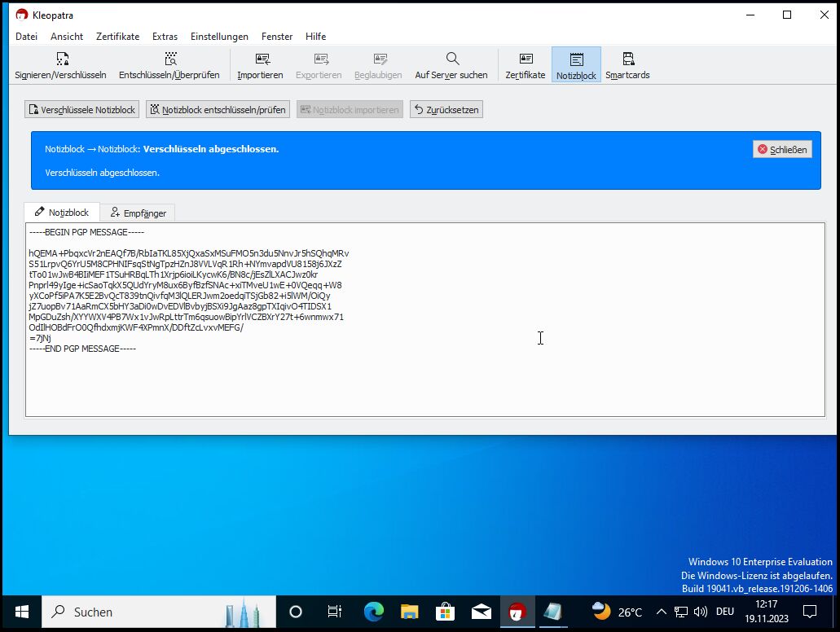Show hidden system tray icons
The image size is (840, 632).
(661, 612)
